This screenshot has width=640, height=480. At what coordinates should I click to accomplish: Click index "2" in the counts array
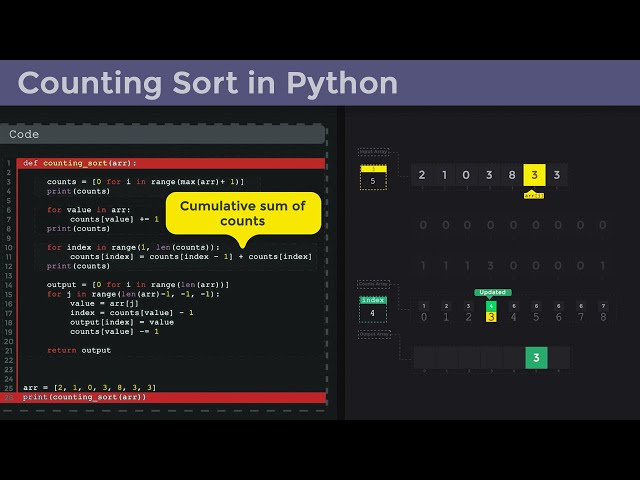point(469,317)
